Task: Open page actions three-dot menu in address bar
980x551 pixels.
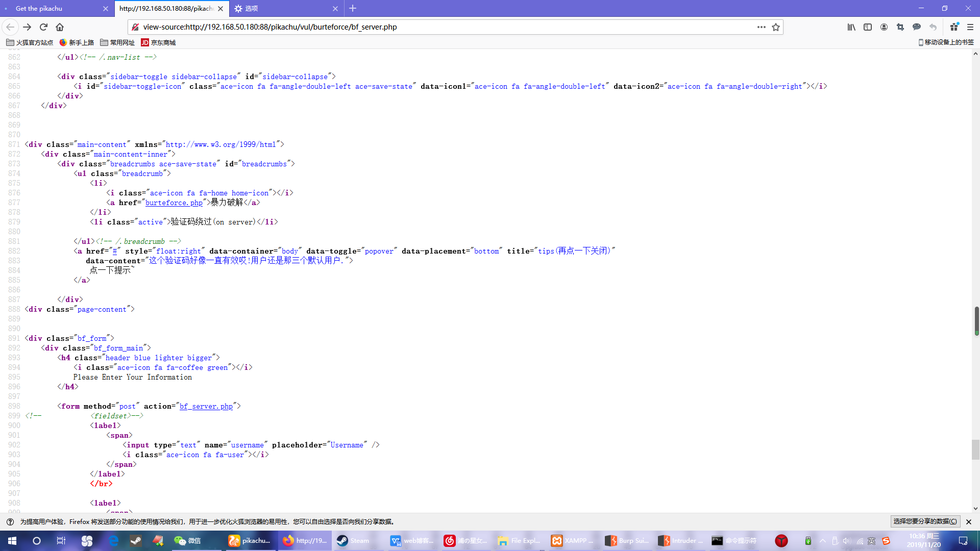Action: coord(761,27)
